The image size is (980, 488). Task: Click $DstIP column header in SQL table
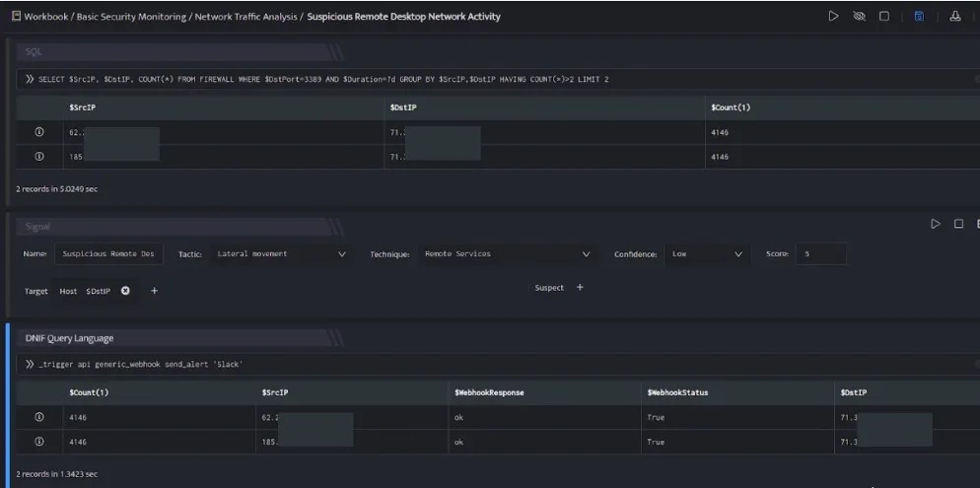tap(404, 107)
